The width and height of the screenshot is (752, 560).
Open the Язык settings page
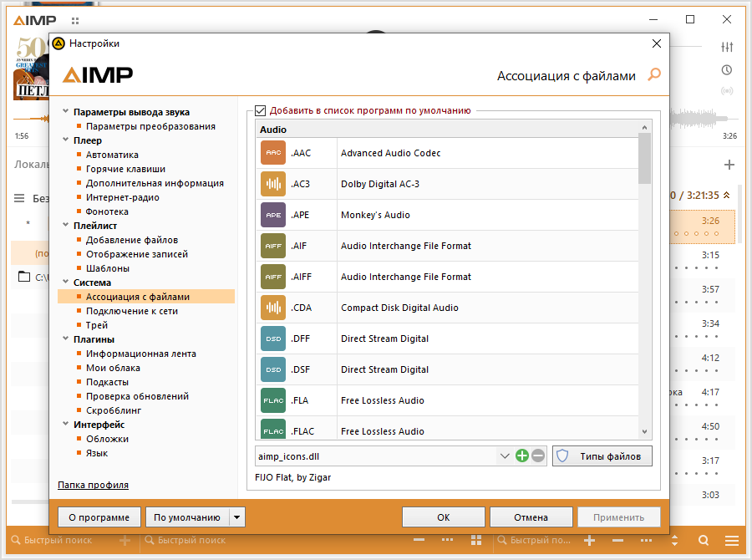pos(97,453)
